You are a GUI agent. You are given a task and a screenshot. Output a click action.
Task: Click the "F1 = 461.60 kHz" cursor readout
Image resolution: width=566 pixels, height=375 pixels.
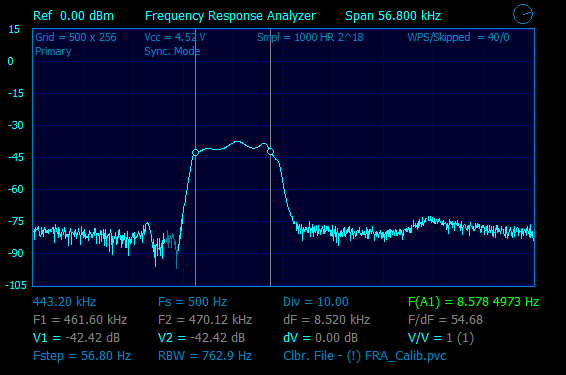click(80, 320)
